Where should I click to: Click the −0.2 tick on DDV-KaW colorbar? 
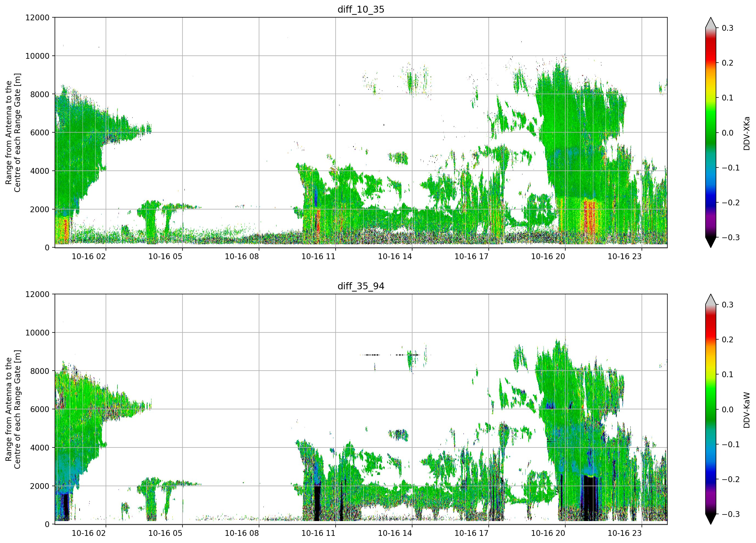tap(731, 479)
